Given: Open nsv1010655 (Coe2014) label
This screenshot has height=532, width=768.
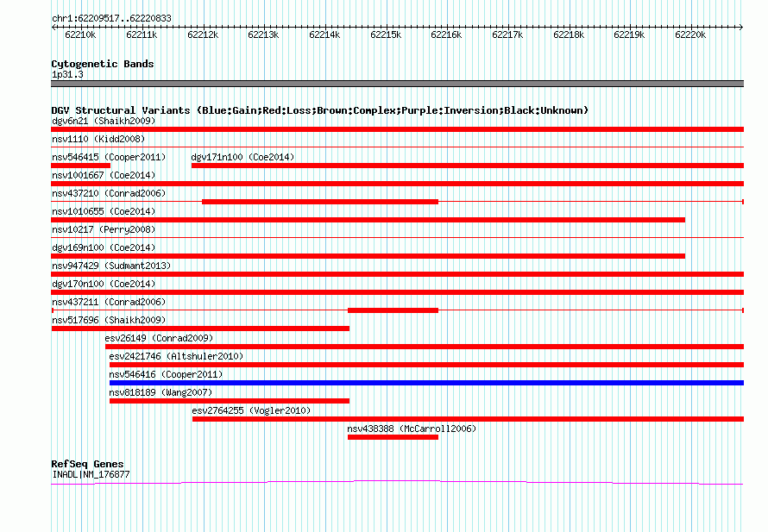Looking at the screenshot, I should 104,211.
